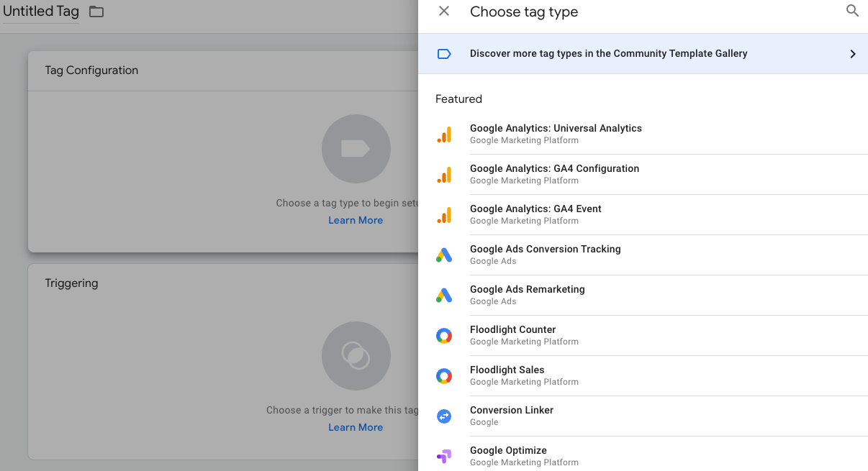Click the Floodlight Counter icon
This screenshot has height=471, width=868.
coord(444,336)
